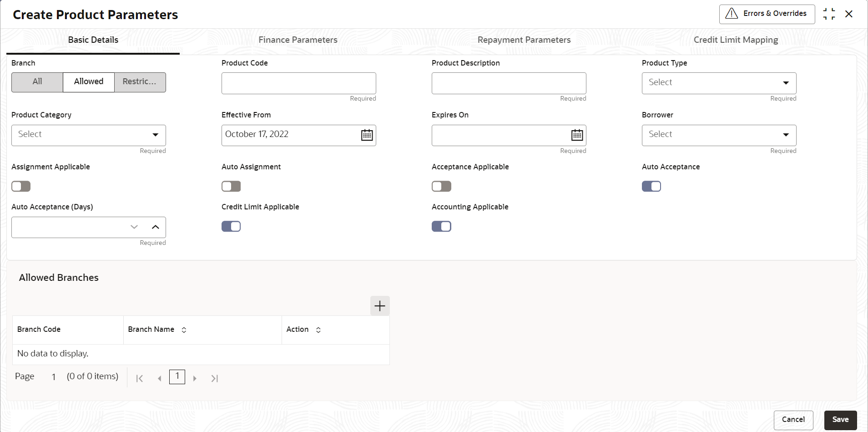Switch to the Finance Parameters tab
The width and height of the screenshot is (868, 432).
coord(298,40)
